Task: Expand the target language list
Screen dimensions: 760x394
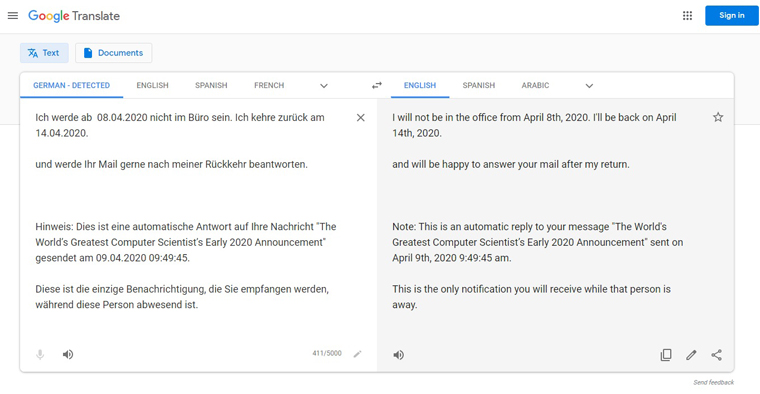Action: coord(589,86)
